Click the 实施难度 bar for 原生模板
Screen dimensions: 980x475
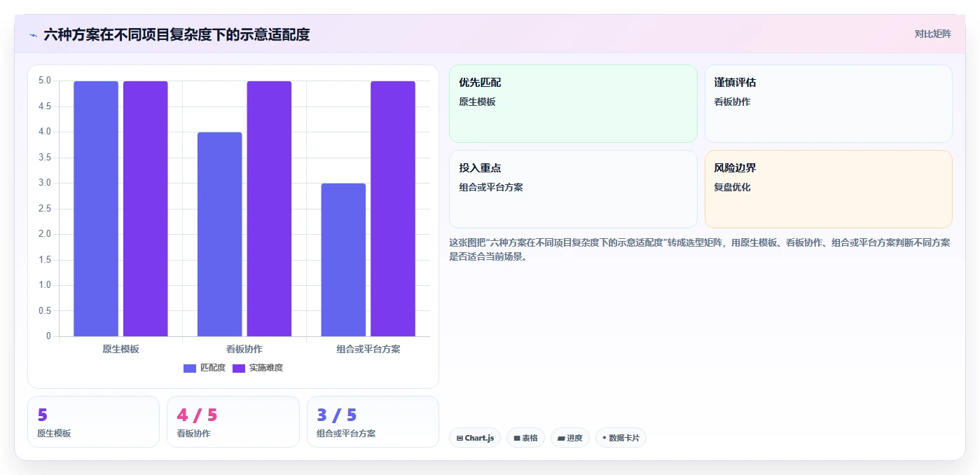[x=146, y=209]
